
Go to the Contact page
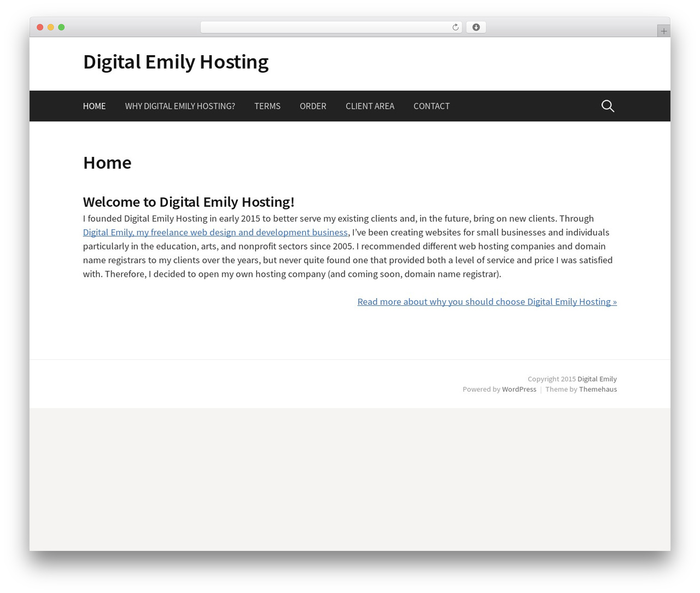coord(431,106)
